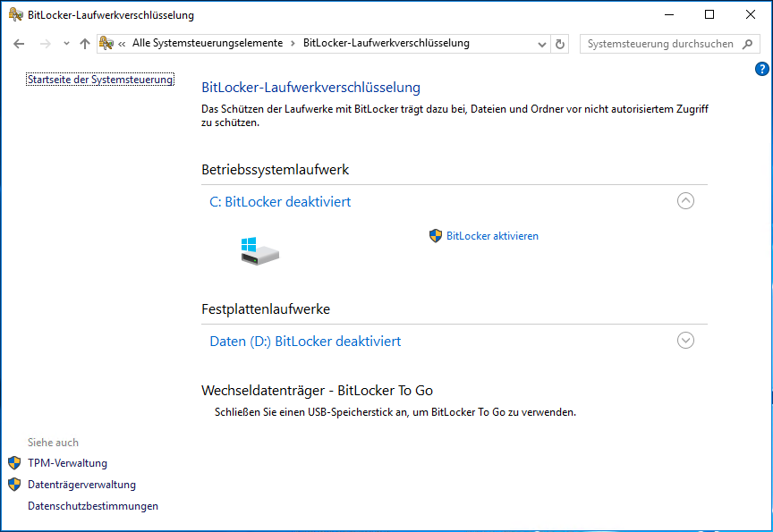Open the recent locations dropdown arrow
Image resolution: width=773 pixels, height=532 pixels.
[x=66, y=44]
